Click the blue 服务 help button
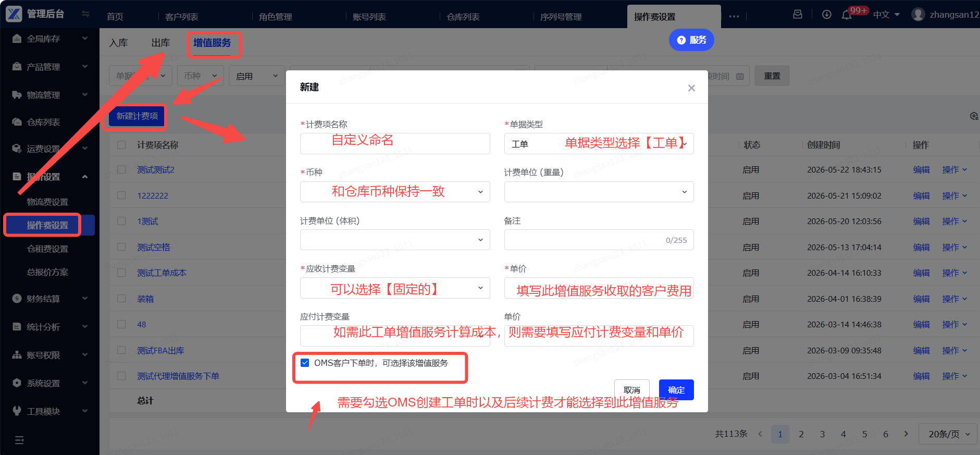 click(691, 40)
